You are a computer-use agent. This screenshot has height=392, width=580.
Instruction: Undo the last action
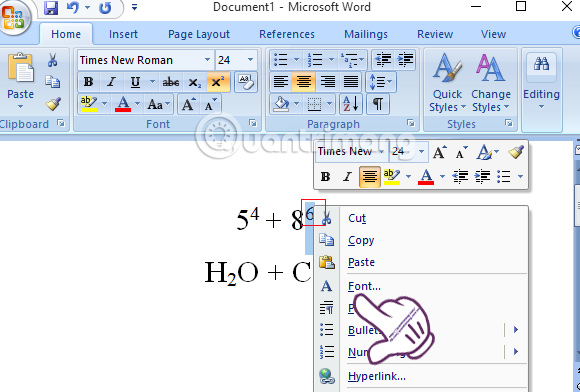[73, 8]
